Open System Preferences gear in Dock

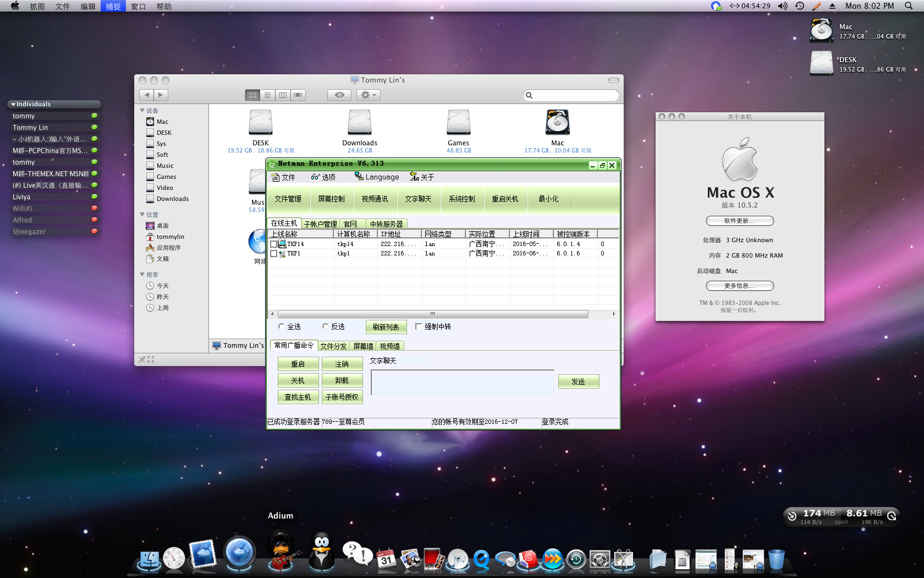pyautogui.click(x=600, y=559)
